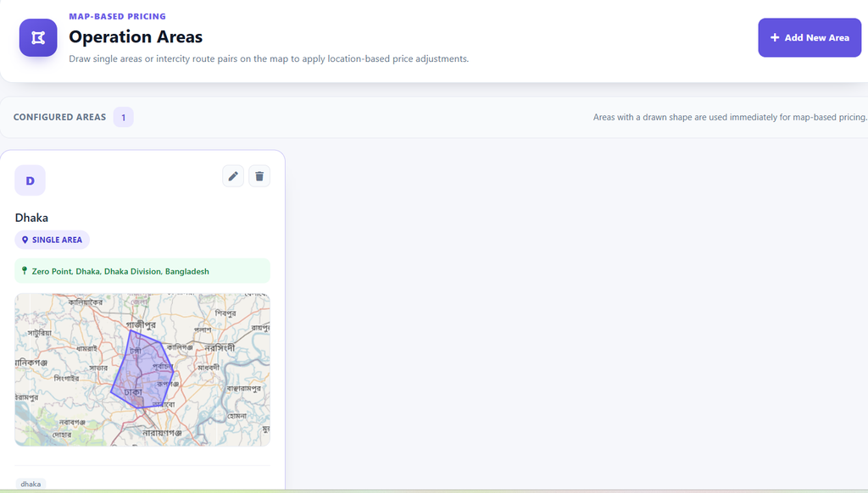The image size is (868, 493).
Task: Click the গাজীপুর label on the map
Action: [141, 324]
